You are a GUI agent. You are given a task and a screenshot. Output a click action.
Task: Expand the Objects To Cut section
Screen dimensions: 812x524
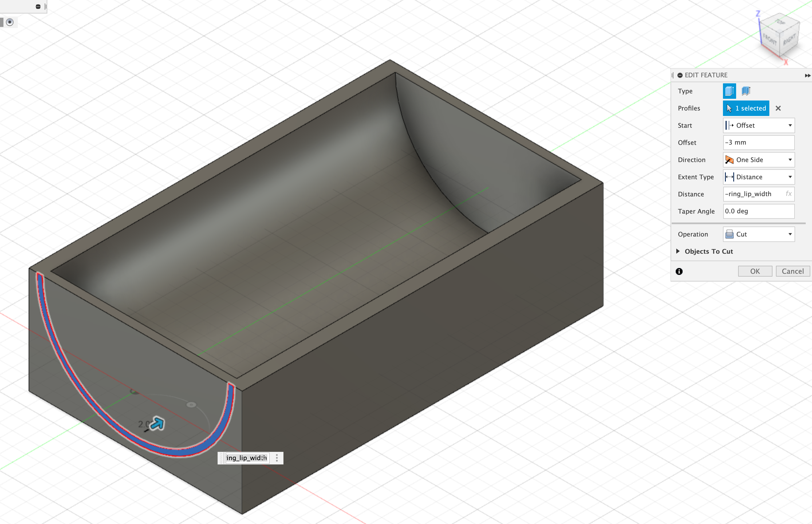(679, 251)
